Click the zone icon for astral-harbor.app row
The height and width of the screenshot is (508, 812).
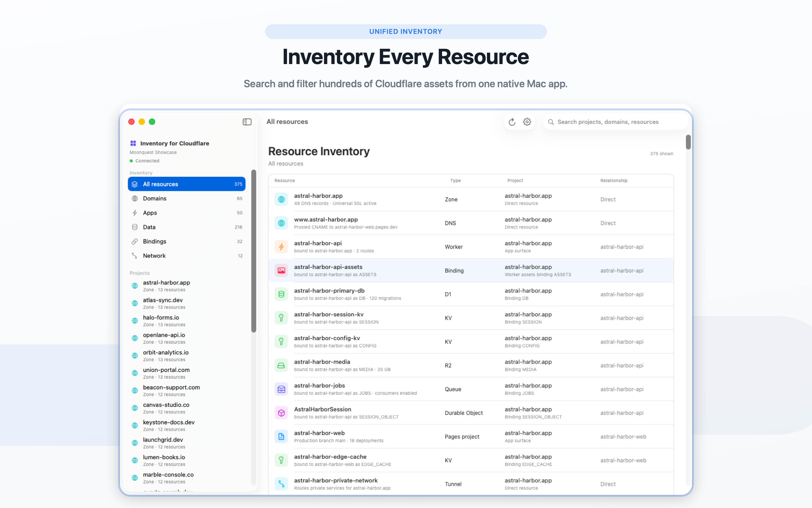point(281,199)
